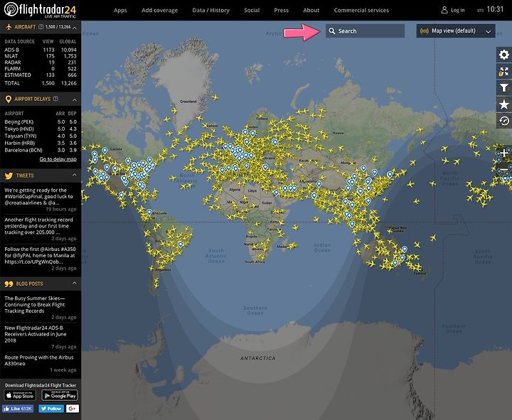
Task: Click airport delays help question mark
Action: (55, 99)
